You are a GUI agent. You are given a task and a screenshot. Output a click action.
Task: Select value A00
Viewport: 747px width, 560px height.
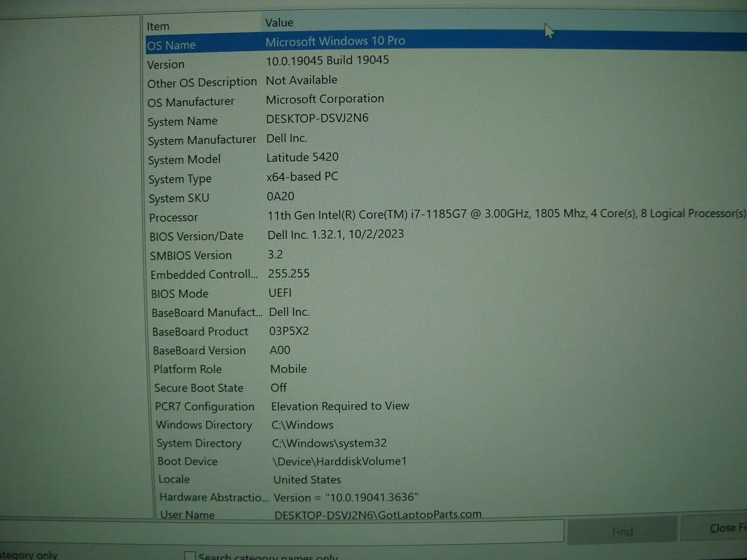tap(280, 350)
